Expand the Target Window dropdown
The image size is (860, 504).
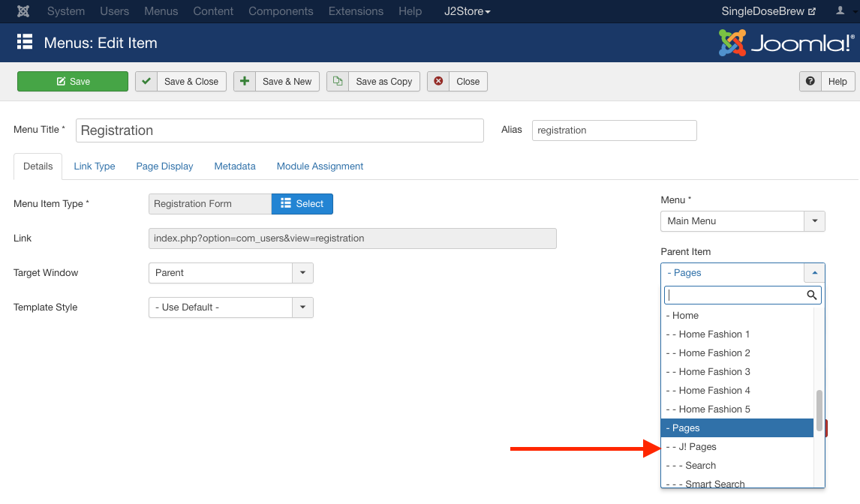[302, 273]
